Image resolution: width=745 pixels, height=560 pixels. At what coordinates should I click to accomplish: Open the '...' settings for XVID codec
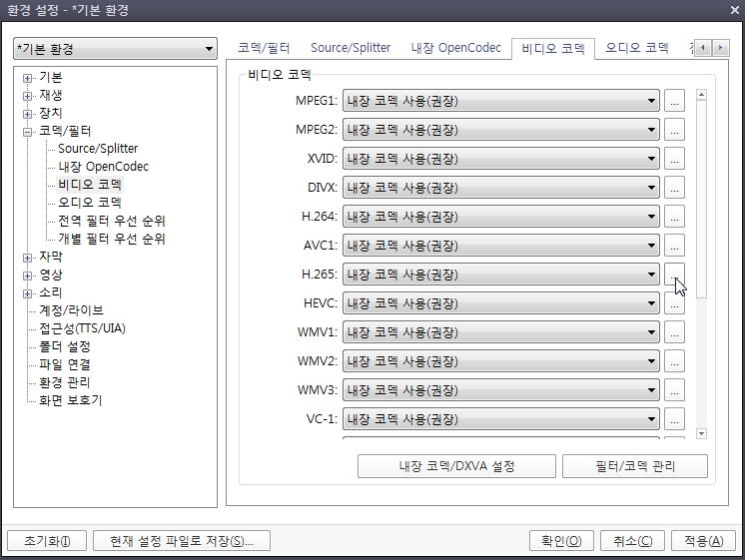(674, 159)
